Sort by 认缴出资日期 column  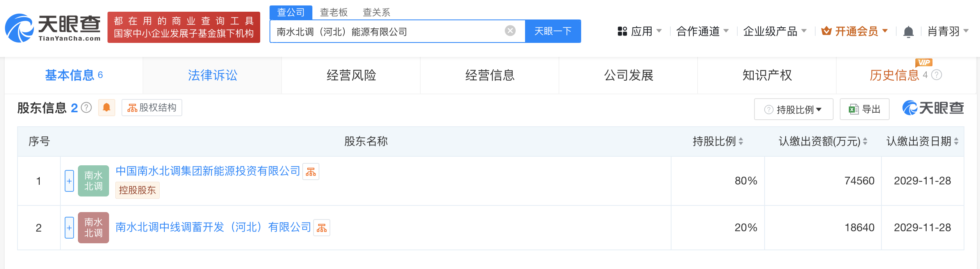[956, 142]
